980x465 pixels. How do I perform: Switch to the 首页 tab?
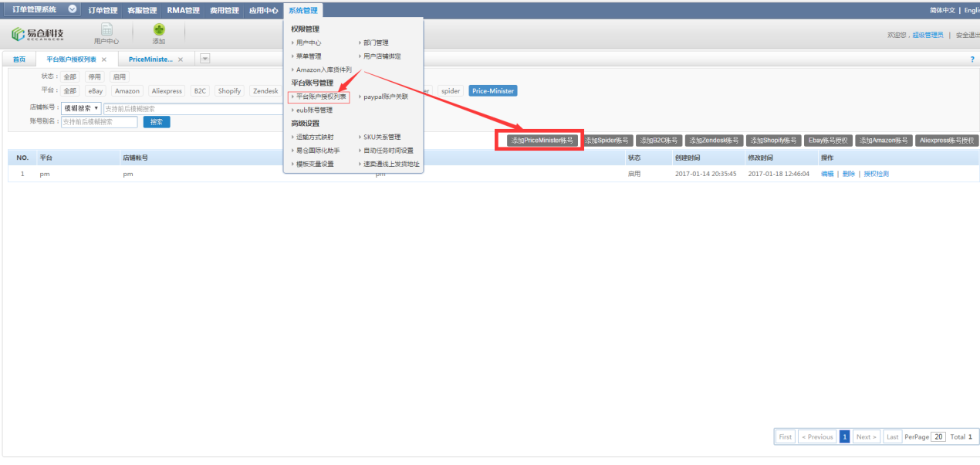19,59
